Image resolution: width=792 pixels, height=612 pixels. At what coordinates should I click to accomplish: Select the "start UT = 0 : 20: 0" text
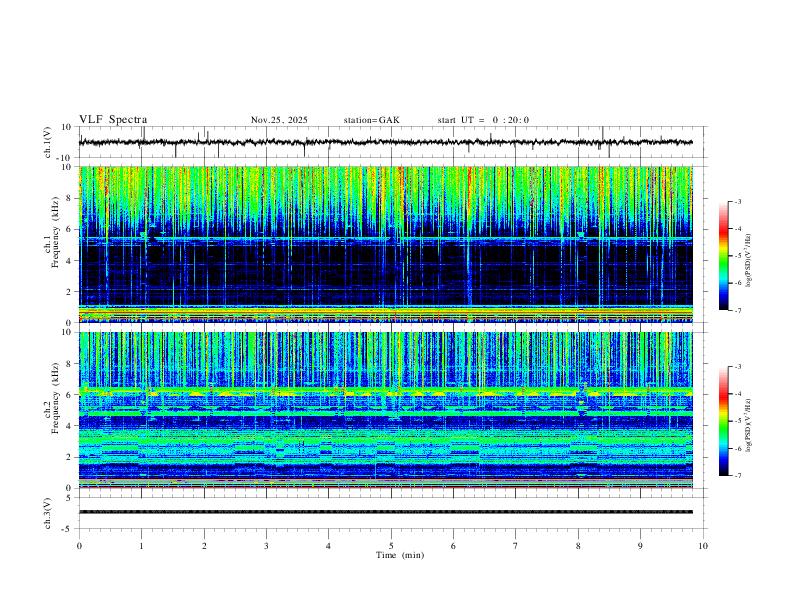[483, 120]
